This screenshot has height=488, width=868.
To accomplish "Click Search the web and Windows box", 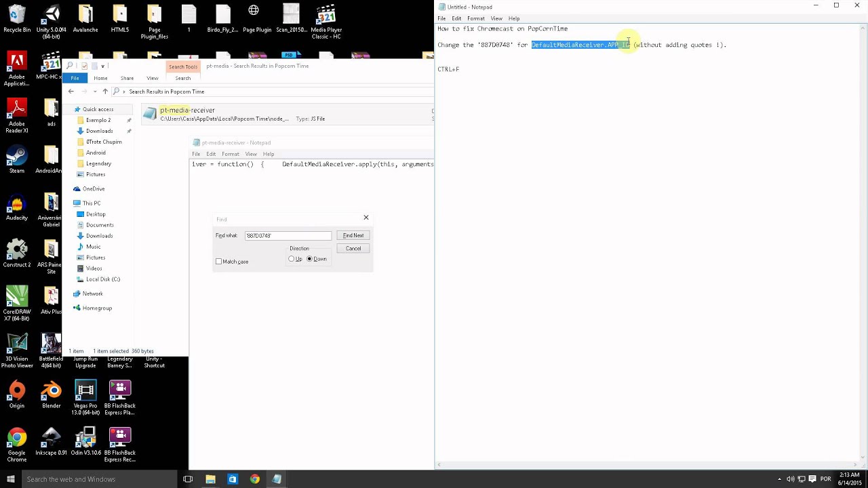I will coord(98,479).
